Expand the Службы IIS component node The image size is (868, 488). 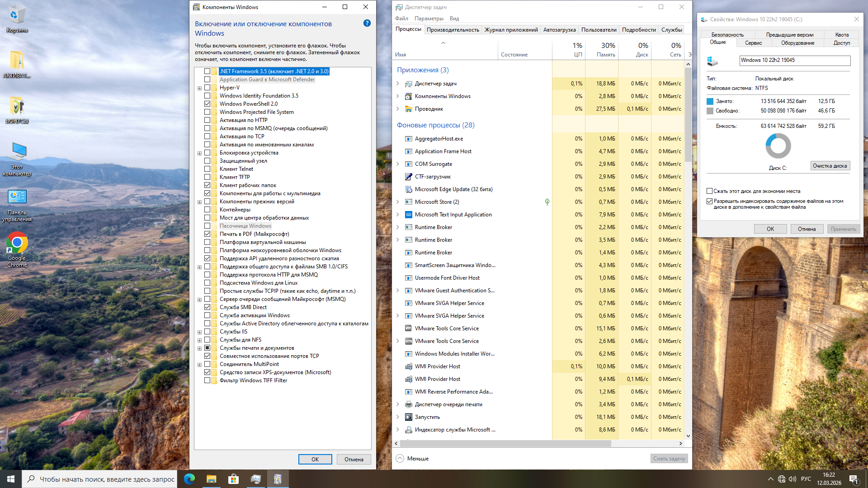pos(199,332)
